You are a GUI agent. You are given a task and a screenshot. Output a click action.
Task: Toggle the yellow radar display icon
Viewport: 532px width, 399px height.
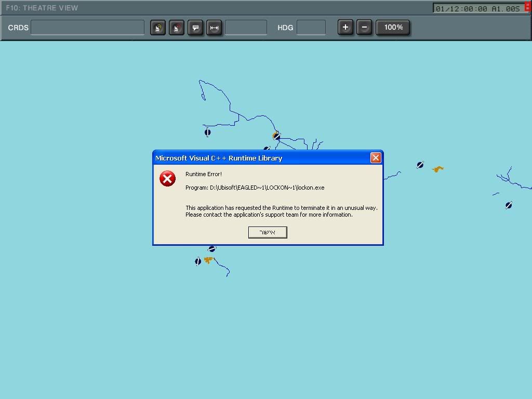click(x=158, y=28)
